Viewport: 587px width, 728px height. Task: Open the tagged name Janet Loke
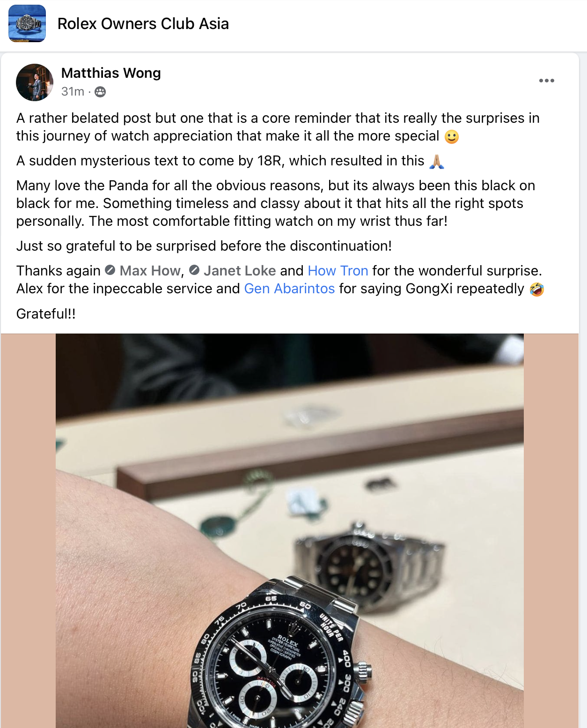tap(240, 271)
